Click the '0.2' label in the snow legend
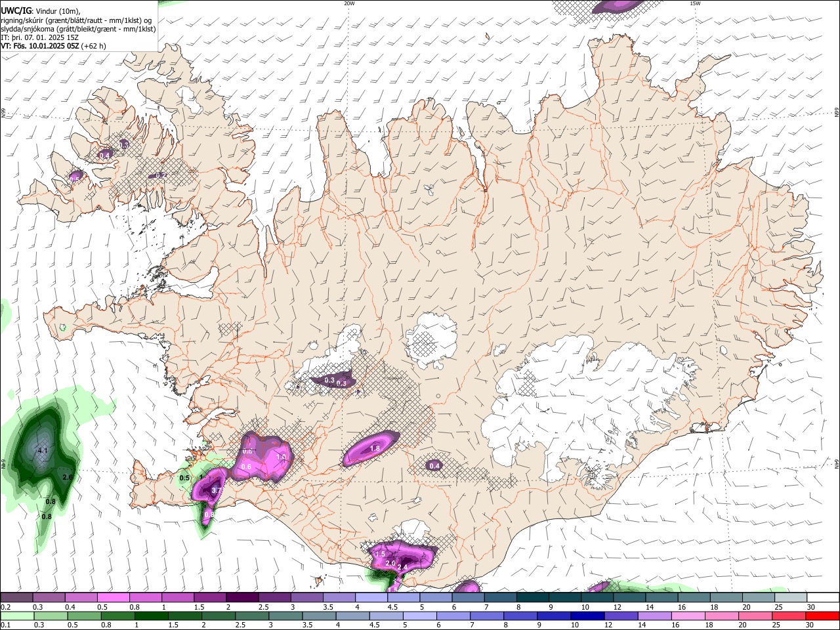The image size is (840, 630). pyautogui.click(x=6, y=607)
